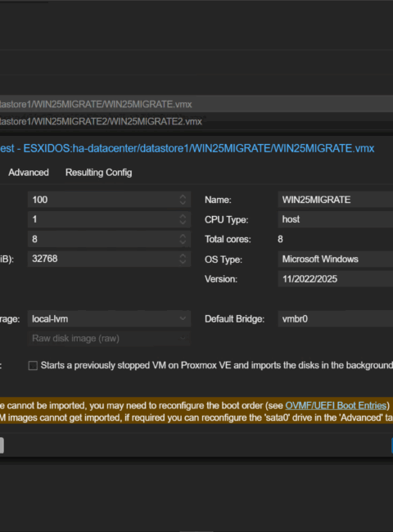Click the VM ID field showing 100
Viewport: 393px width, 532px height.
pos(109,200)
